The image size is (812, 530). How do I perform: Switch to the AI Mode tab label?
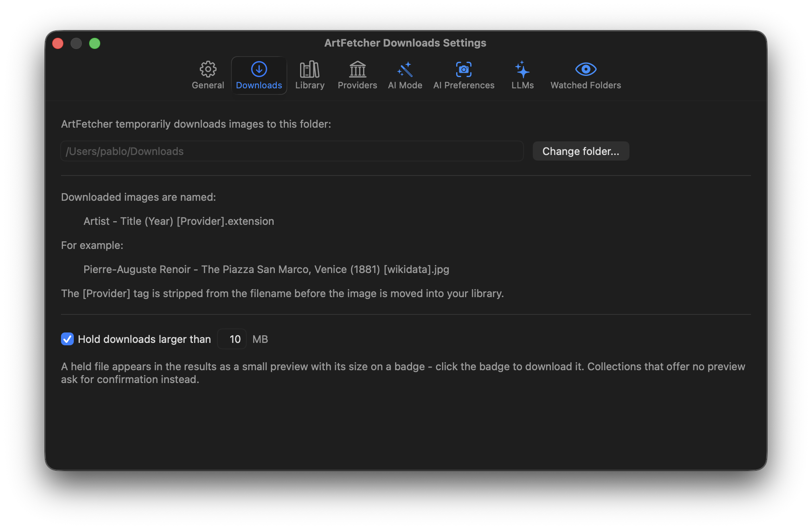tap(405, 85)
